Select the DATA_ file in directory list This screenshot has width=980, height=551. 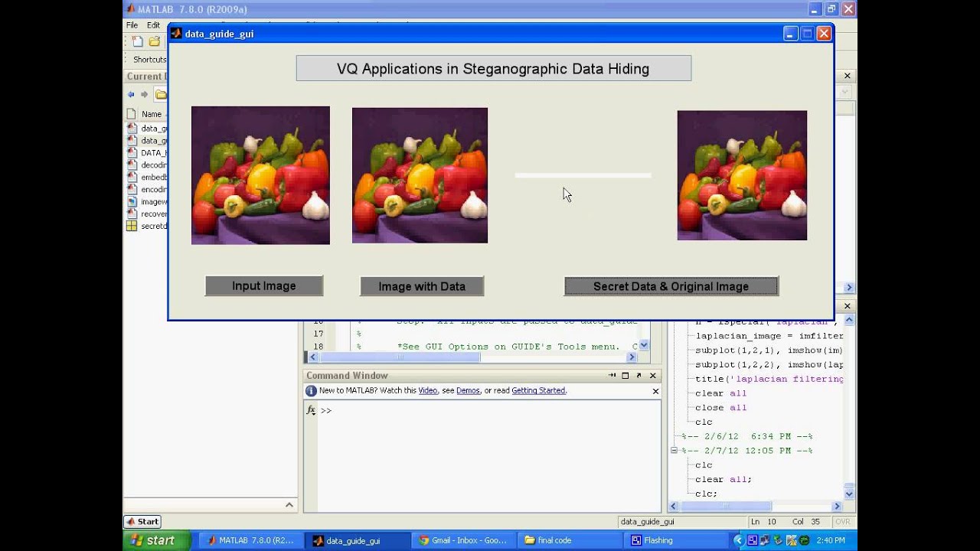(x=147, y=152)
